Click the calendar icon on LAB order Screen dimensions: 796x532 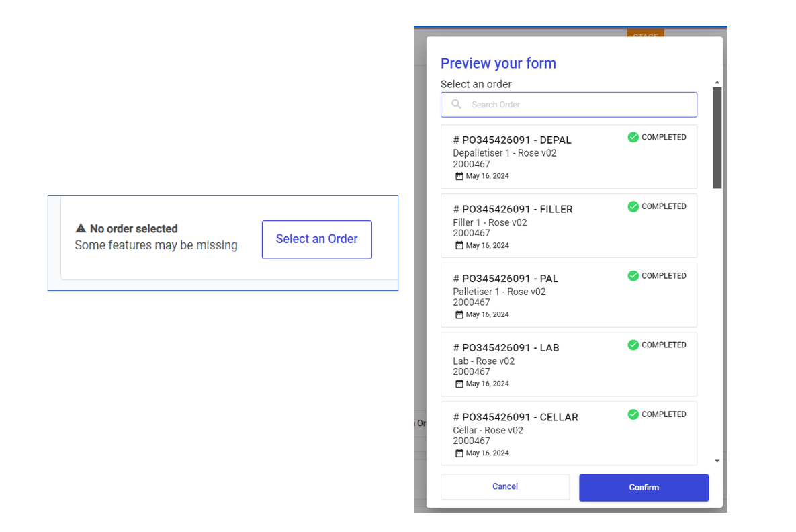coord(459,384)
